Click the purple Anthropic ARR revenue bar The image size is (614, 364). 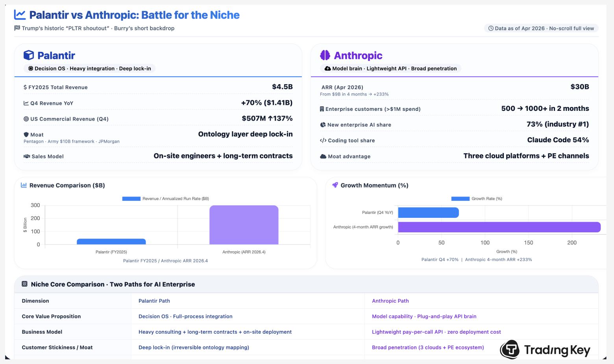(244, 225)
